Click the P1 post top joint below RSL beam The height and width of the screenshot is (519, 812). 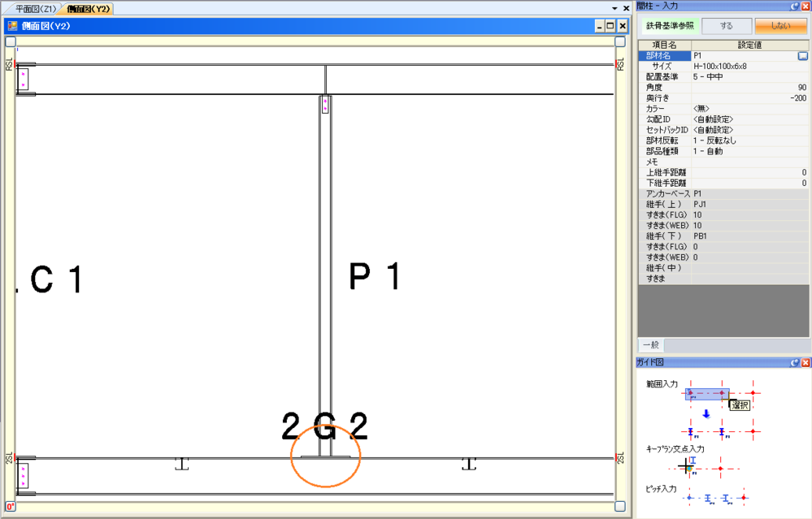325,105
